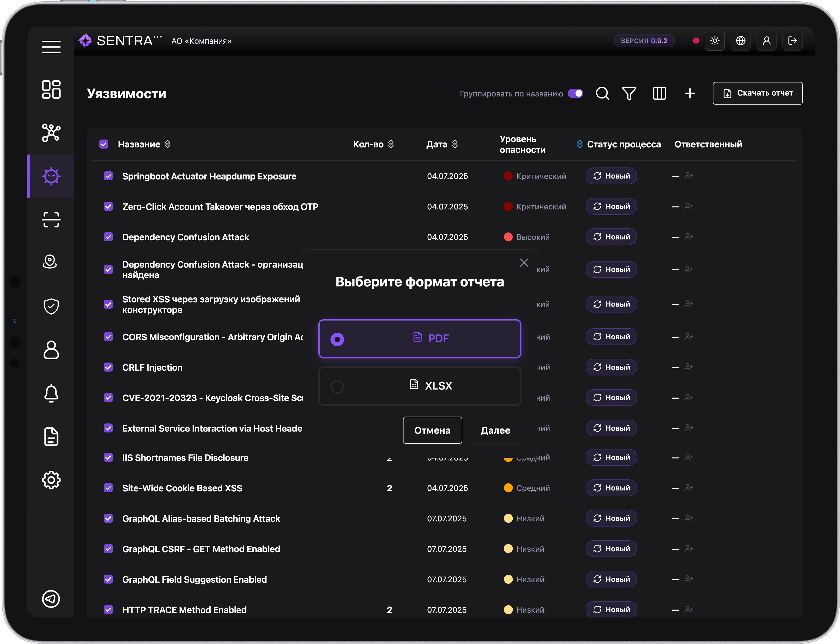Select the vulnerabilities bug icon in sidebar
This screenshot has height=644, width=840.
coord(51,176)
